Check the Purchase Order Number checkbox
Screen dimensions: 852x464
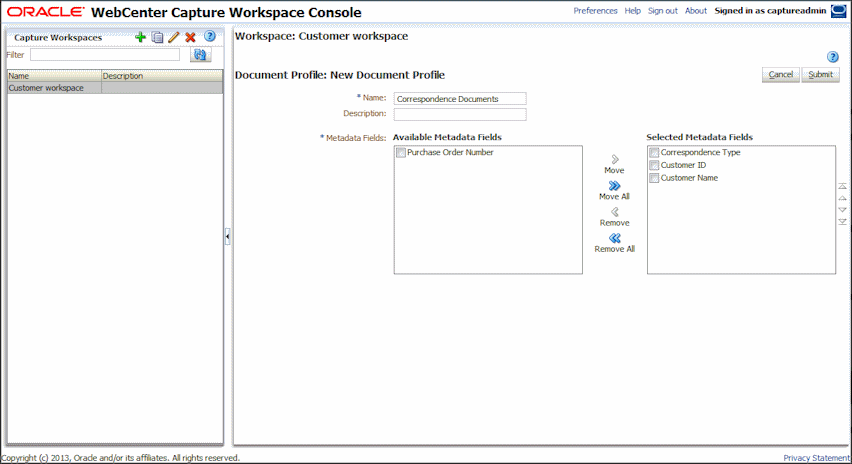[x=400, y=153]
